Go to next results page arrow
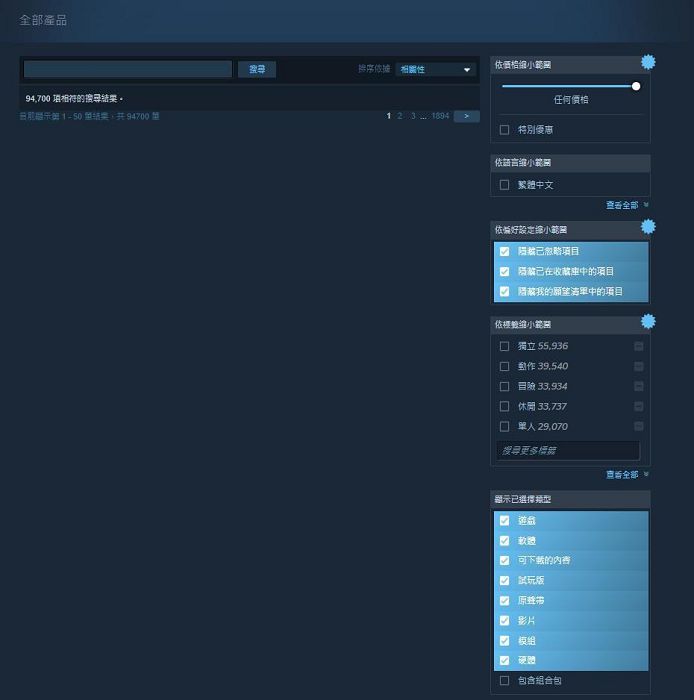Image resolution: width=694 pixels, height=700 pixels. [x=466, y=116]
